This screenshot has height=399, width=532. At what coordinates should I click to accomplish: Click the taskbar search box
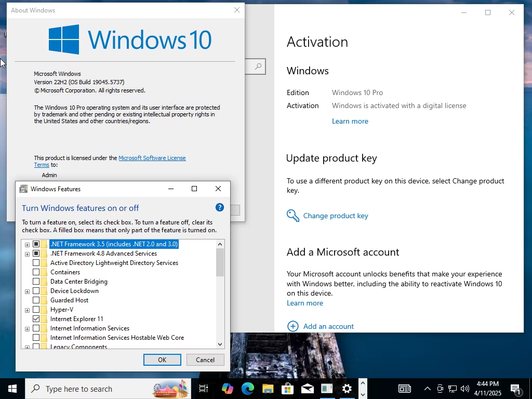[x=108, y=389]
